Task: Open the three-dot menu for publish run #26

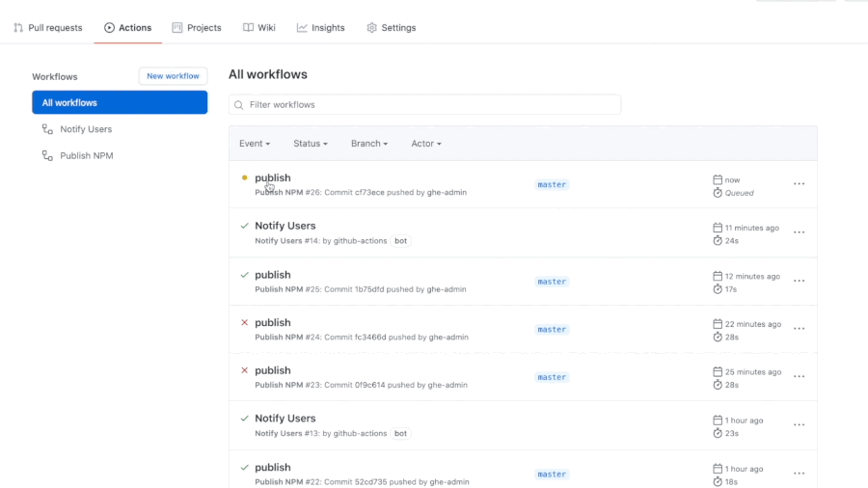Action: pyautogui.click(x=799, y=183)
